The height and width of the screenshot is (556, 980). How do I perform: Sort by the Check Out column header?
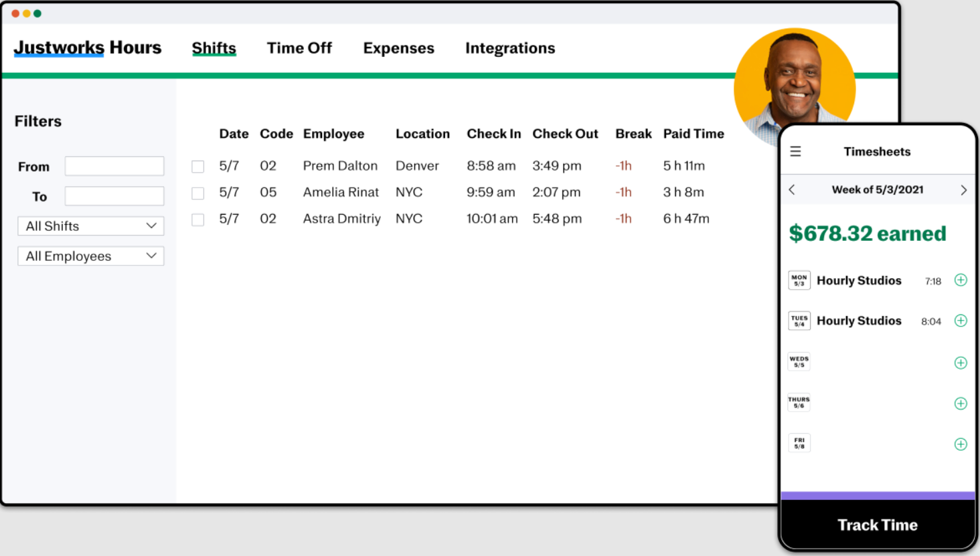pyautogui.click(x=566, y=134)
